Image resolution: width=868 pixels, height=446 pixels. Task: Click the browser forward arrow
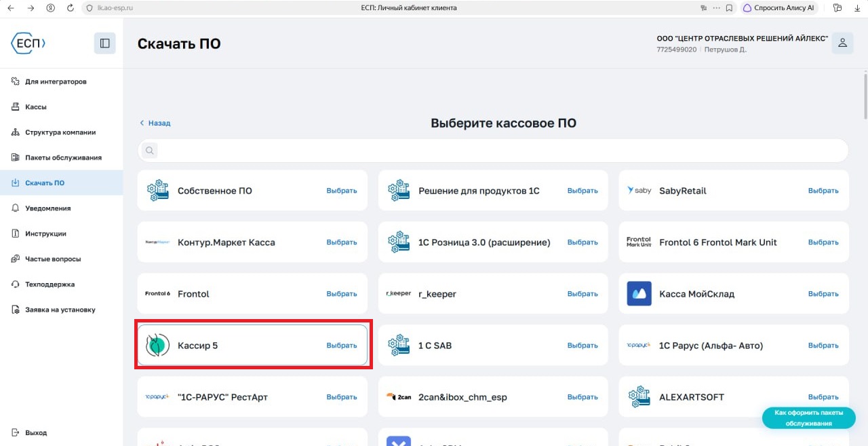click(x=31, y=8)
